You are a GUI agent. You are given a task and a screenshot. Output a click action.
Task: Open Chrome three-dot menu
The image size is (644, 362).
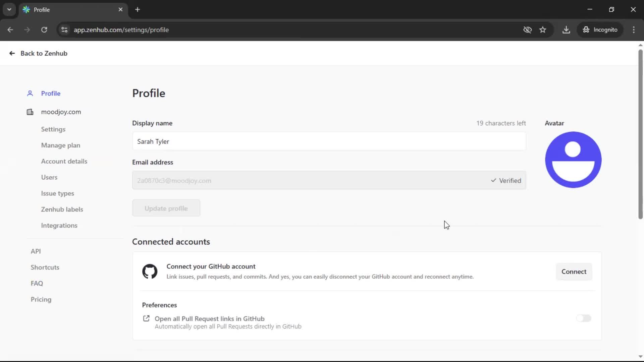pos(634,30)
